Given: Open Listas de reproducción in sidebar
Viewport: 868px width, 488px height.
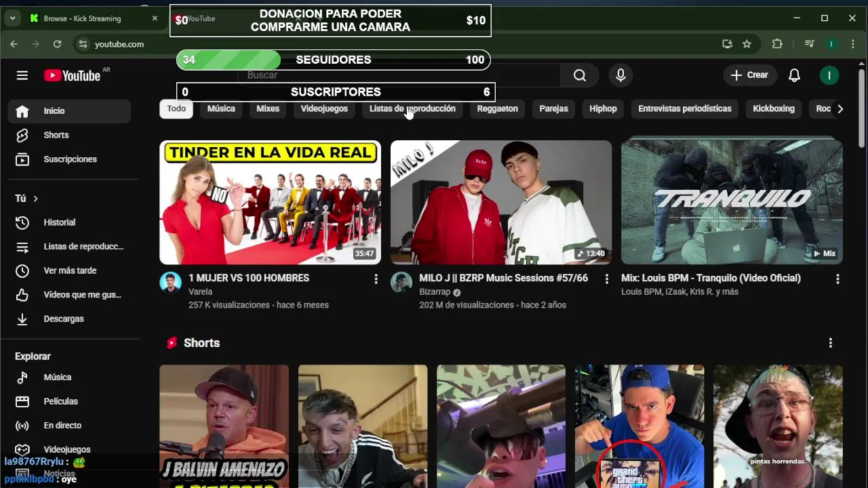Looking at the screenshot, I should coord(69,247).
